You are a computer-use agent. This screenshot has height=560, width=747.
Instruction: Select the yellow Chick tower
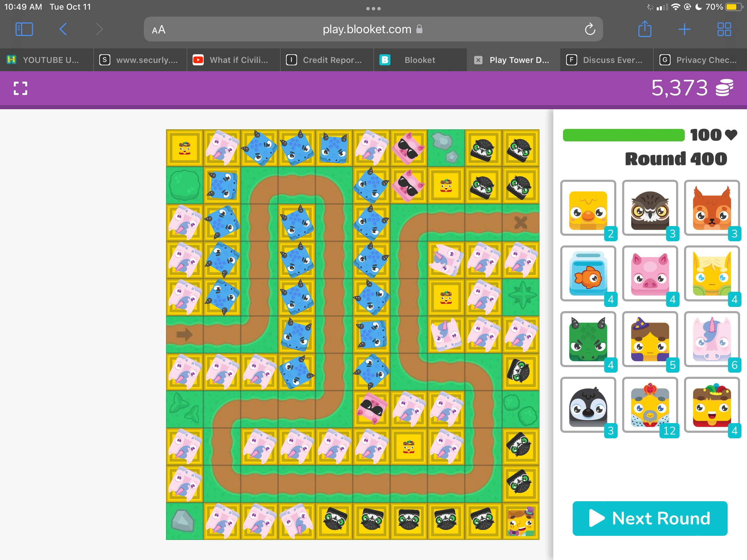point(588,208)
